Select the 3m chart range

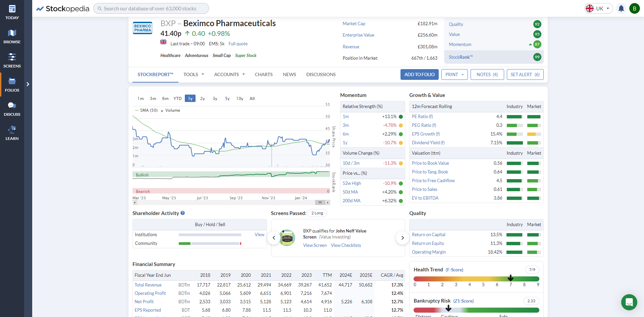coord(153,99)
